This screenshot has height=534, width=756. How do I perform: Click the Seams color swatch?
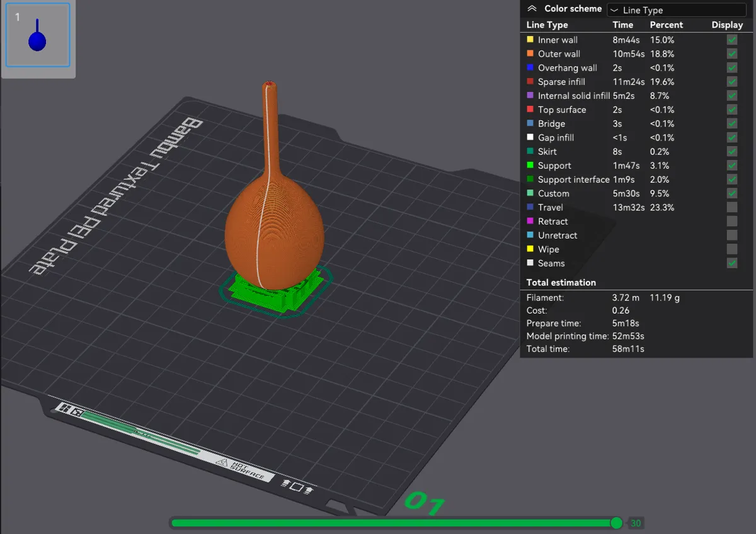[x=530, y=263]
